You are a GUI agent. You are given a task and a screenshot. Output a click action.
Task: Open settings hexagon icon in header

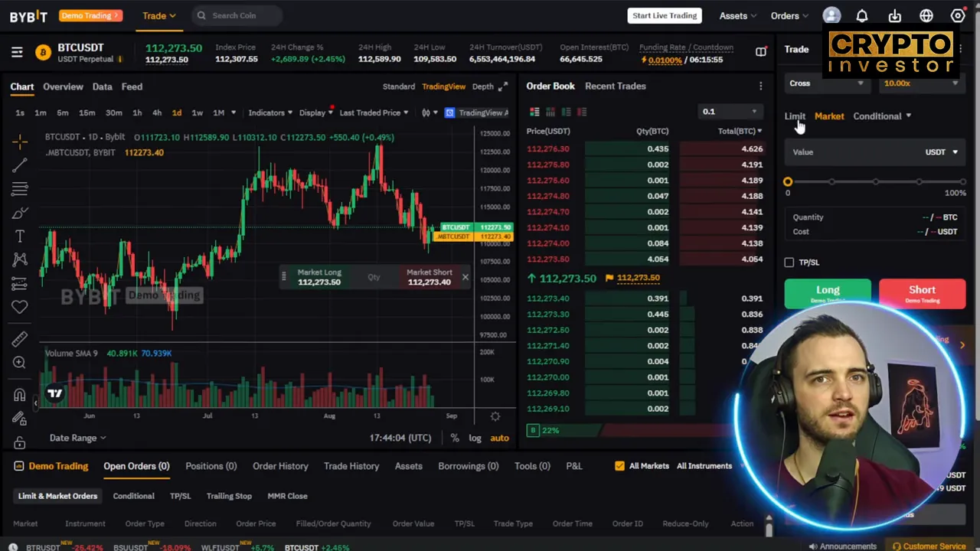[958, 15]
